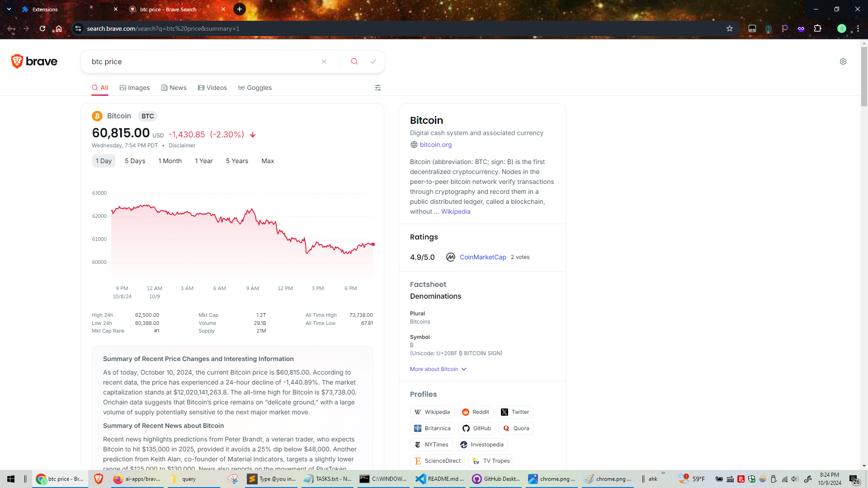Select the 1 Day chart range
The width and height of the screenshot is (868, 488).
(104, 161)
